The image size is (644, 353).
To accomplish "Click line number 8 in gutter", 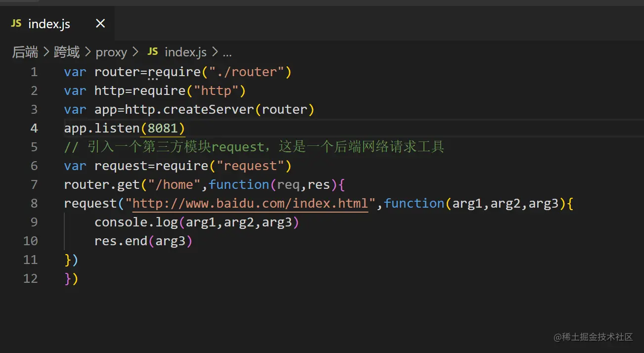I will (x=34, y=204).
